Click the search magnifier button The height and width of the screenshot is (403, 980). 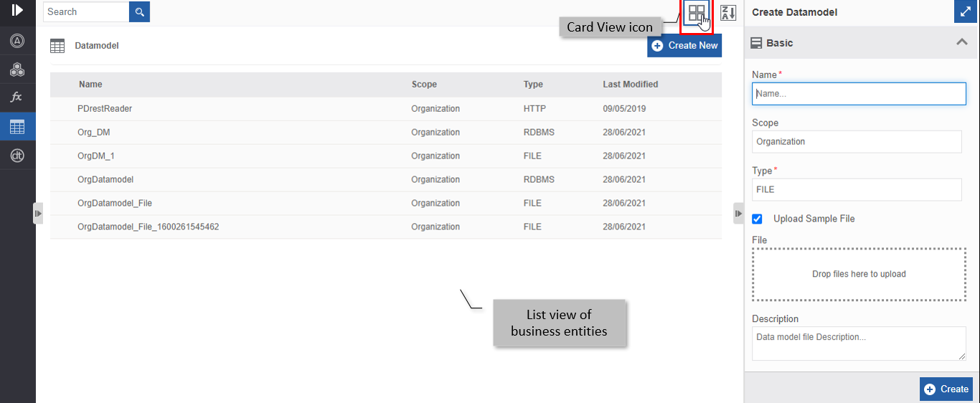point(139,11)
